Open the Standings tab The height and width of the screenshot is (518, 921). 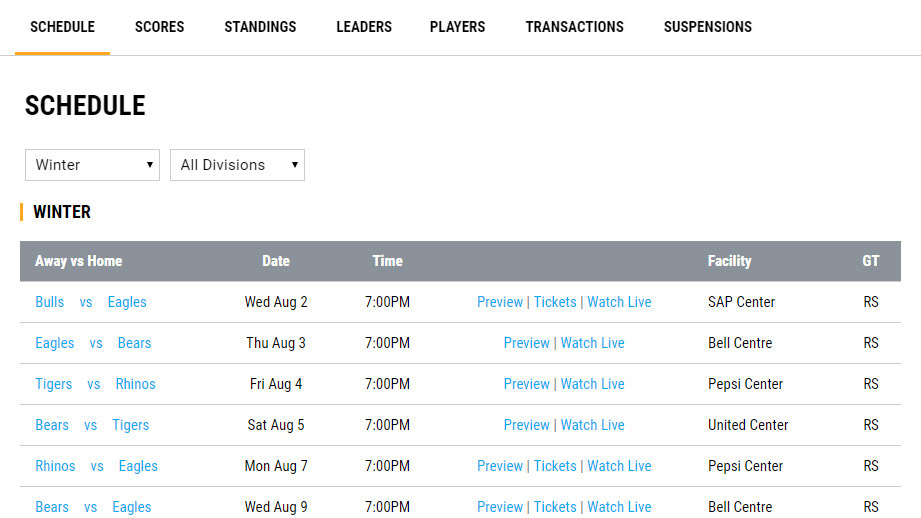(260, 27)
